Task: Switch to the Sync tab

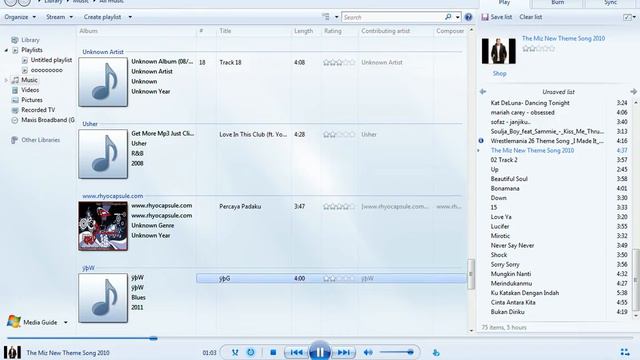Action: tap(611, 3)
